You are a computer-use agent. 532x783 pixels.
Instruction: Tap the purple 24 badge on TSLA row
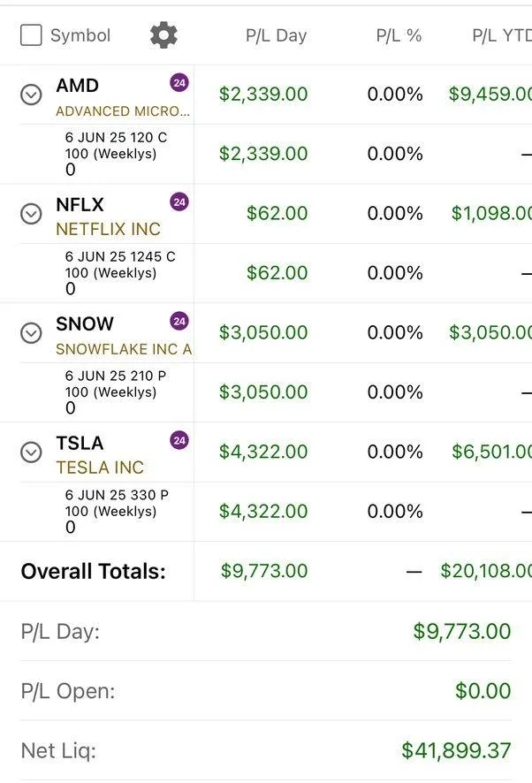(x=179, y=440)
